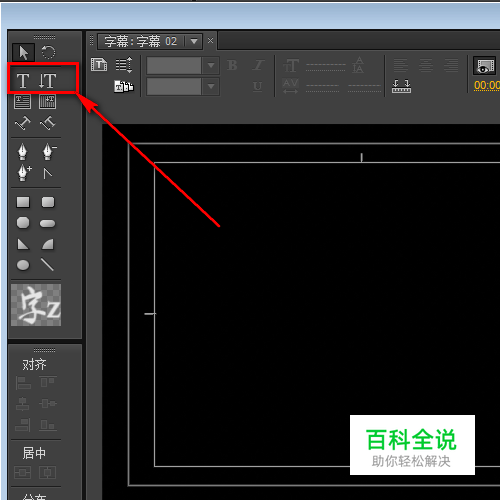
Task: Click the yellow background video timecode
Action: (x=487, y=85)
